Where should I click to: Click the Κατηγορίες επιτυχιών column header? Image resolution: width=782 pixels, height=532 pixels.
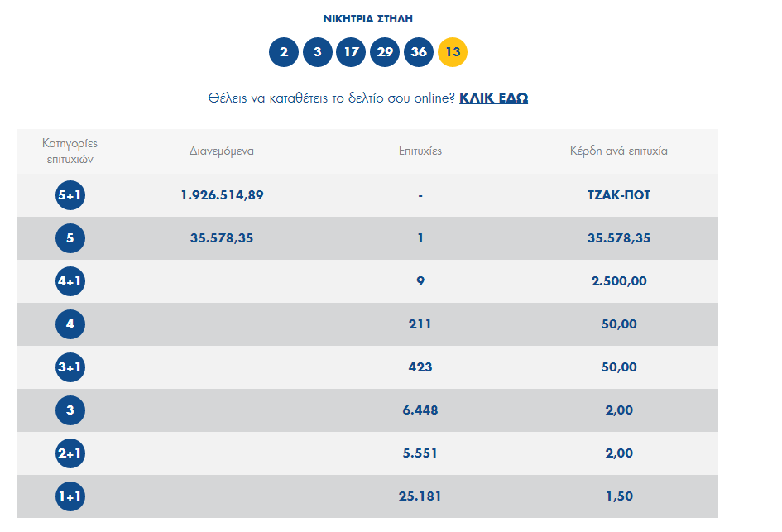coord(70,151)
